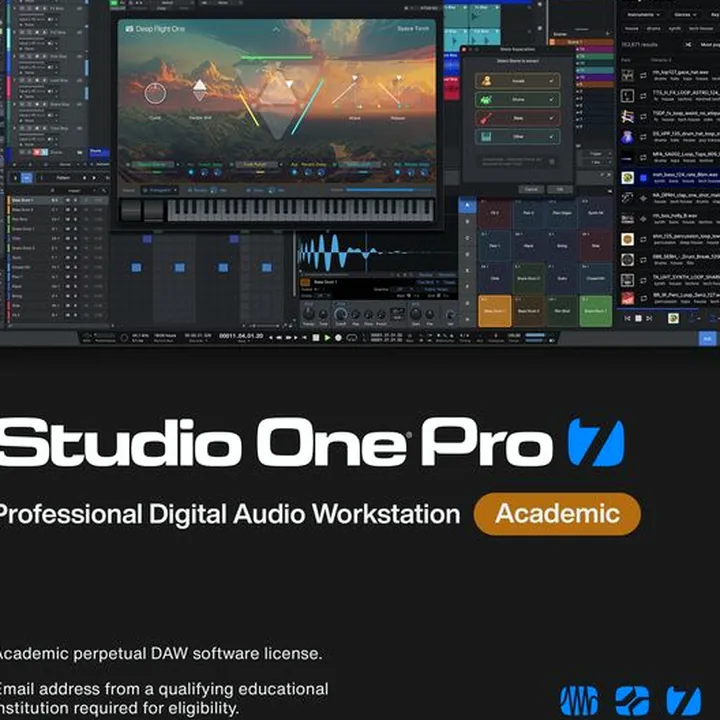
Task: Click the shuffle icon beside results count
Action: [688, 45]
